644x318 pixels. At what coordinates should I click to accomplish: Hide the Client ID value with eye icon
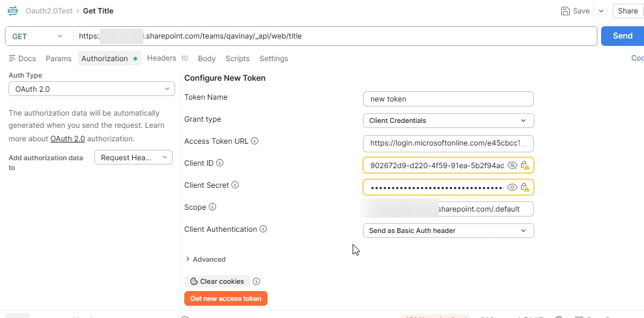pyautogui.click(x=512, y=165)
